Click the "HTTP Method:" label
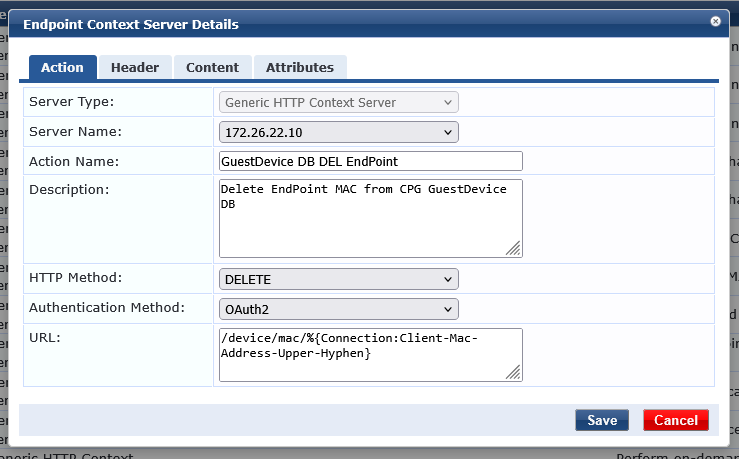739x459 pixels. 78,279
